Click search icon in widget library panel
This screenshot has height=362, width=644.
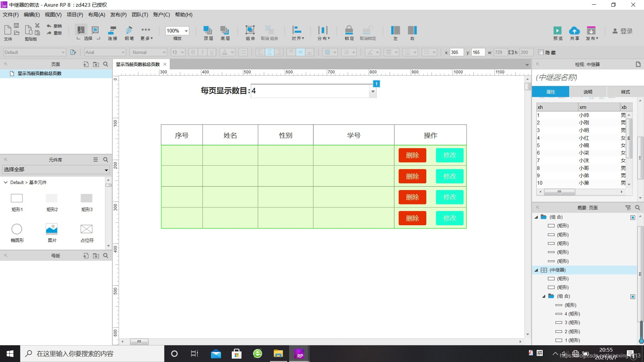105,160
